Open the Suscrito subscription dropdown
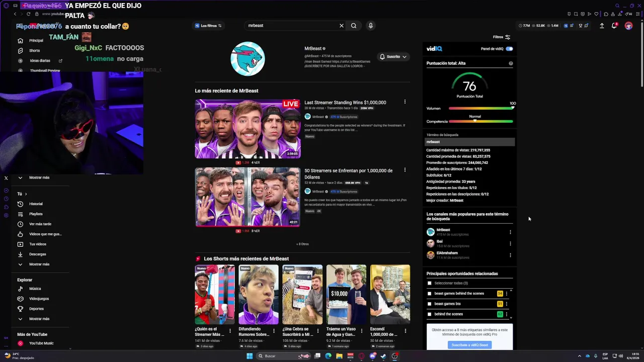Image resolution: width=644 pixels, height=362 pixels. tap(393, 57)
